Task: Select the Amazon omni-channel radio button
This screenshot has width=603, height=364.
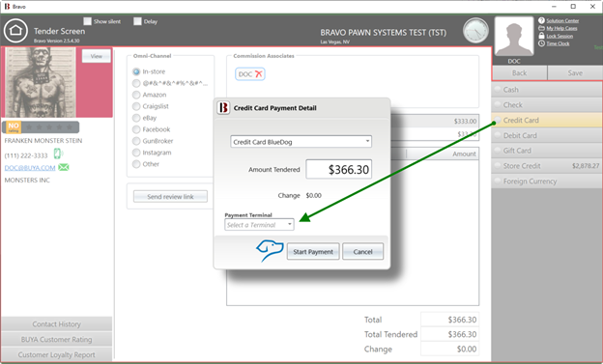Action: [136, 95]
